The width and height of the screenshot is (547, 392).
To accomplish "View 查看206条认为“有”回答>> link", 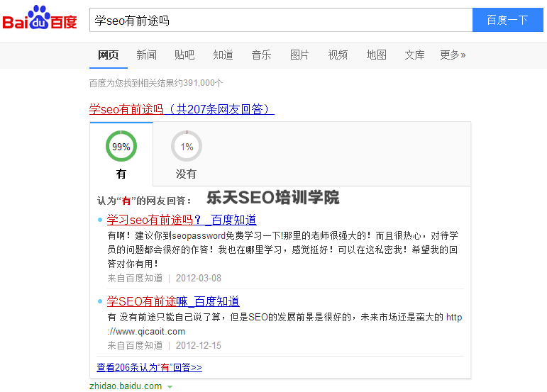I will (149, 367).
